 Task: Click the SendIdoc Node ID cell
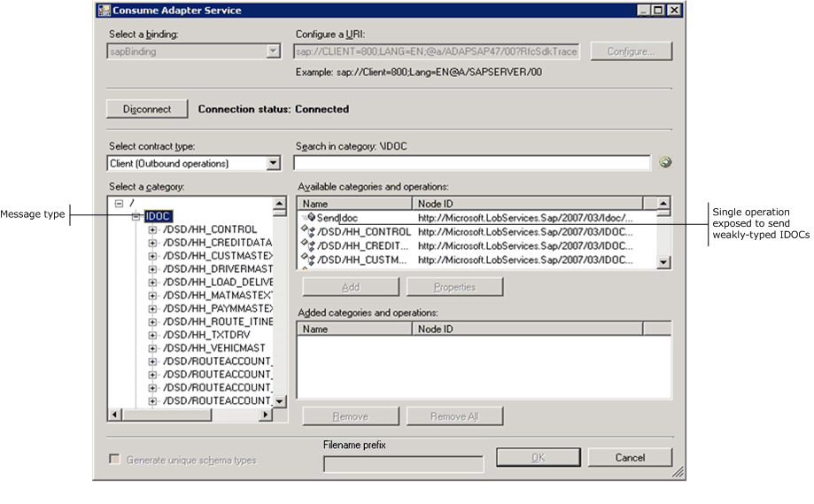tap(525, 218)
